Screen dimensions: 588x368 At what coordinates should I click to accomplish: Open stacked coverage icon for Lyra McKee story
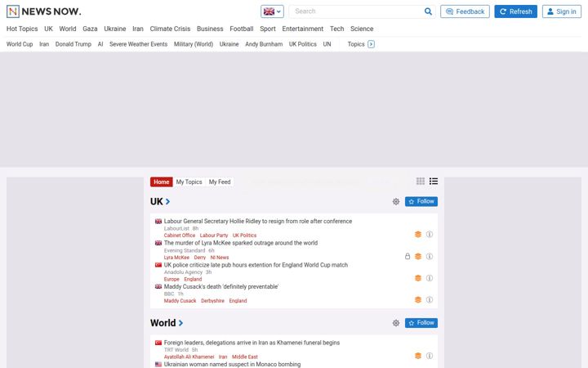[x=418, y=257]
